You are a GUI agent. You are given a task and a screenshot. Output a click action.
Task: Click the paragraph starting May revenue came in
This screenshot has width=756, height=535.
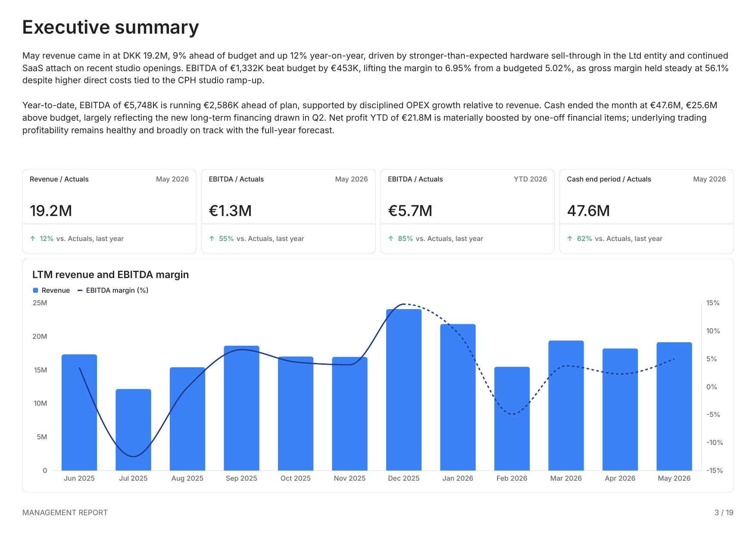tap(375, 68)
